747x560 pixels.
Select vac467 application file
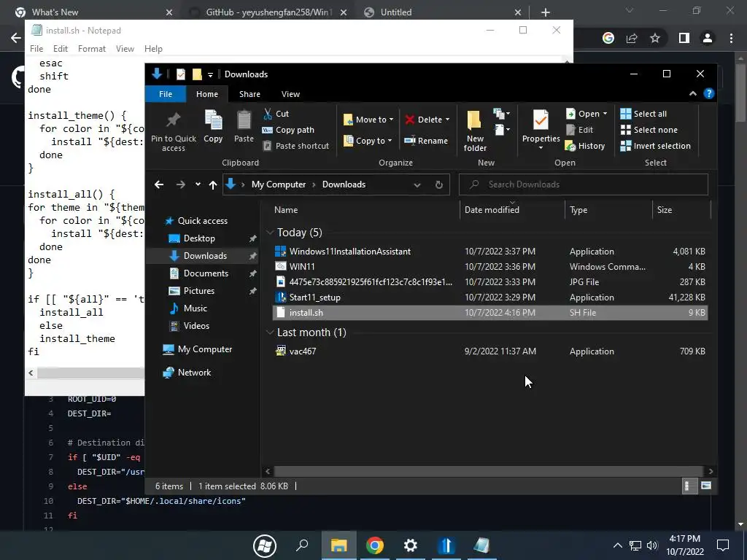point(489,351)
